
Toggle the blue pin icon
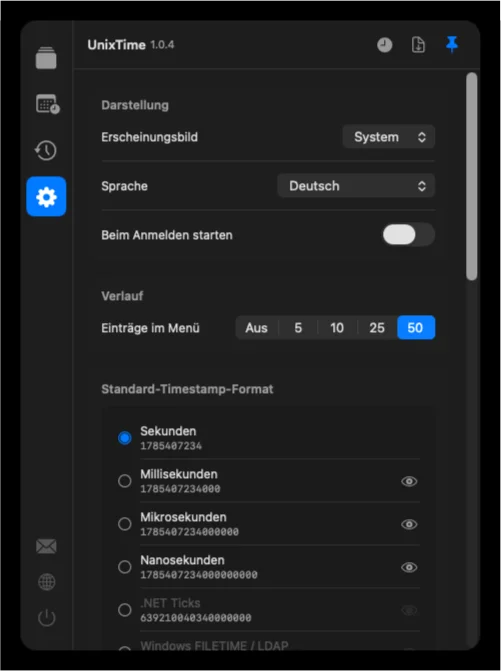(x=452, y=45)
